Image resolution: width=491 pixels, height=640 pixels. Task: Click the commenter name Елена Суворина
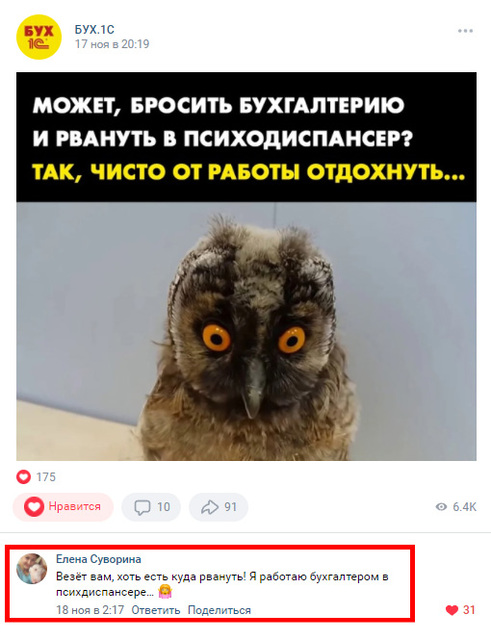98,559
